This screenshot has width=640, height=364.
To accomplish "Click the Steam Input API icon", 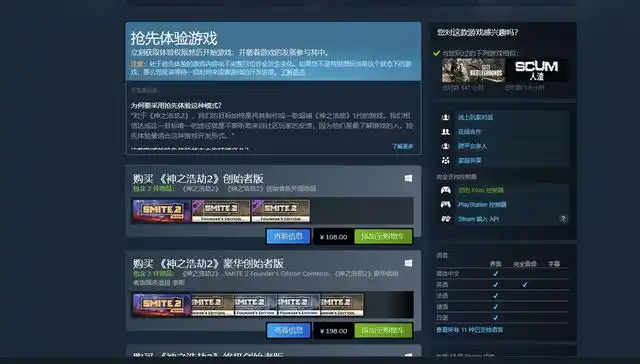I will click(x=446, y=219).
